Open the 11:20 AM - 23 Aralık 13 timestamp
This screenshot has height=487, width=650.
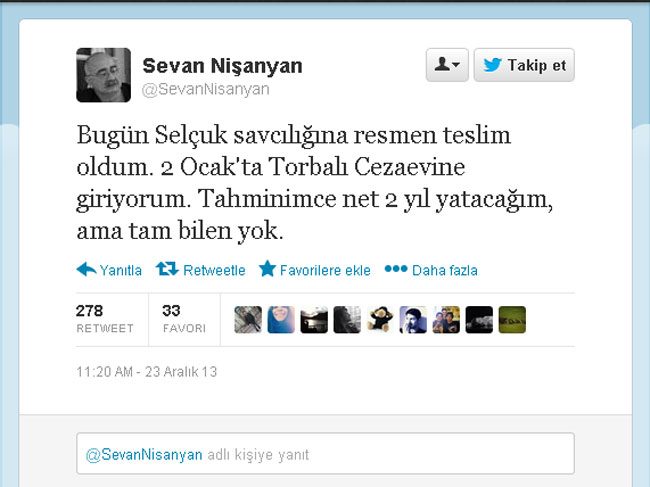tap(146, 371)
